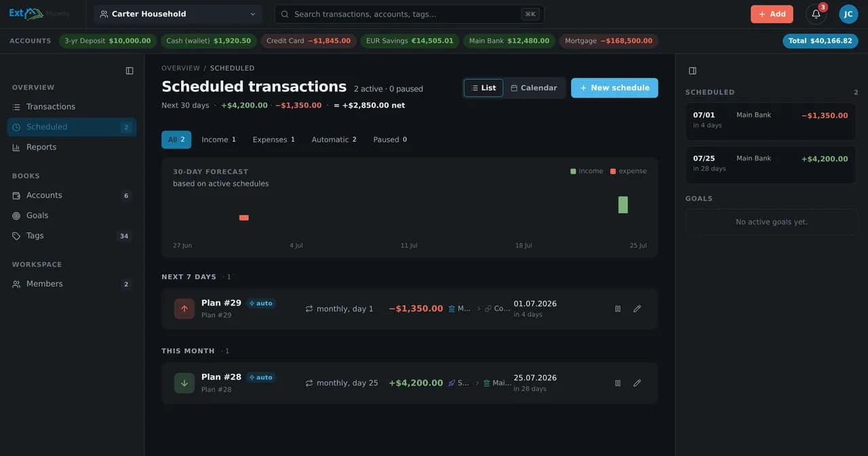Collapse the right sidebar panel icon
Screen dimensions: 868x456
[692, 70]
